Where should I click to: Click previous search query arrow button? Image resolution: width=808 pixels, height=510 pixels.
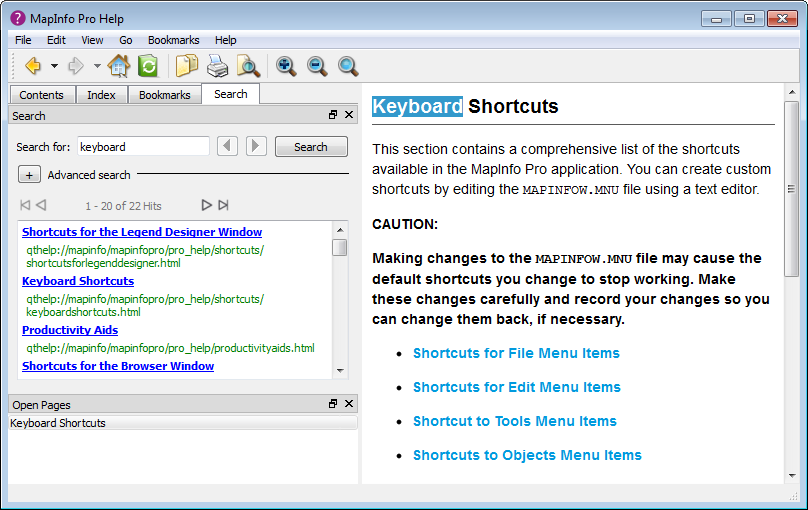[x=227, y=146]
